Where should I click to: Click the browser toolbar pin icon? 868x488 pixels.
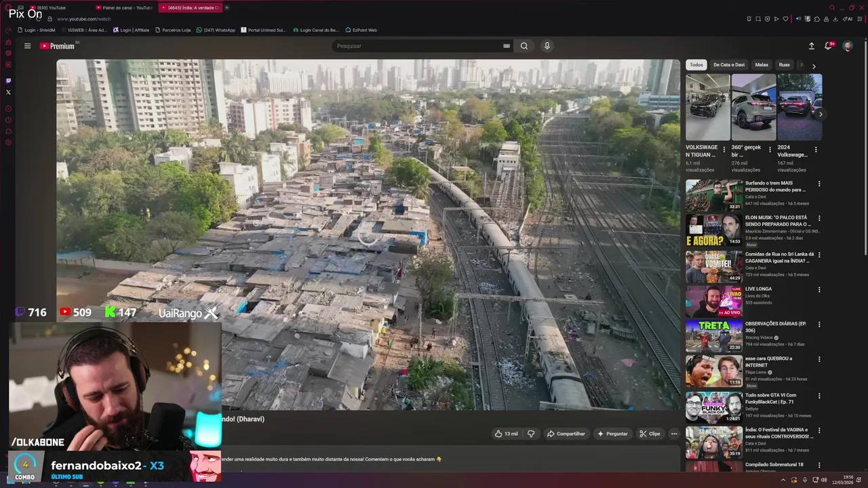[x=749, y=19]
